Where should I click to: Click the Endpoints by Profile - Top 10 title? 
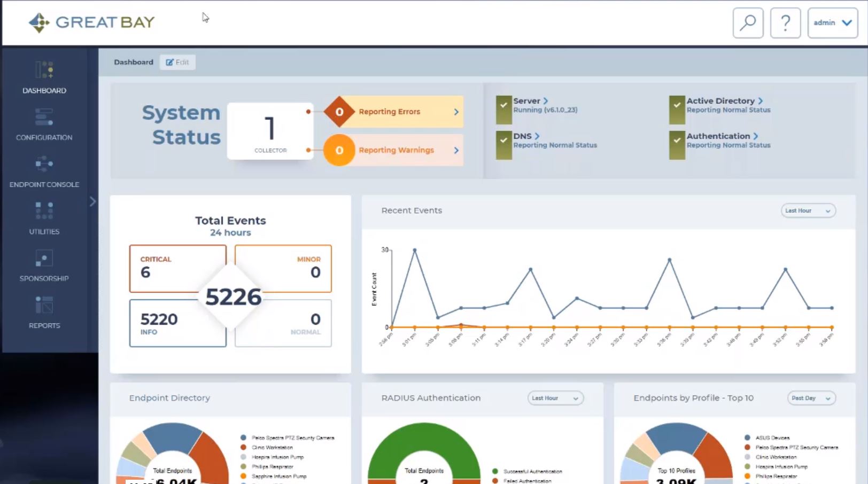(693, 398)
